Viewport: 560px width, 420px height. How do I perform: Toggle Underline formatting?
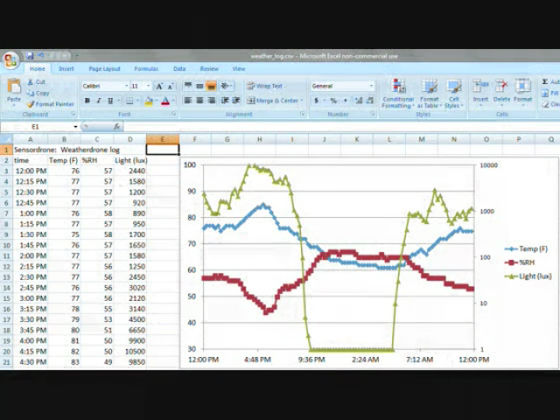coord(110,101)
